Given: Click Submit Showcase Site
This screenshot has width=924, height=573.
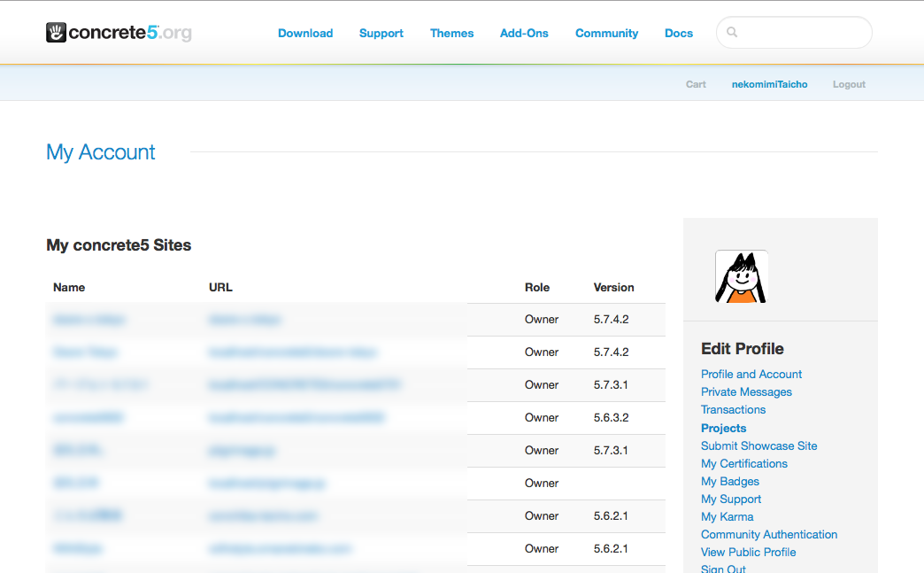Looking at the screenshot, I should 759,445.
